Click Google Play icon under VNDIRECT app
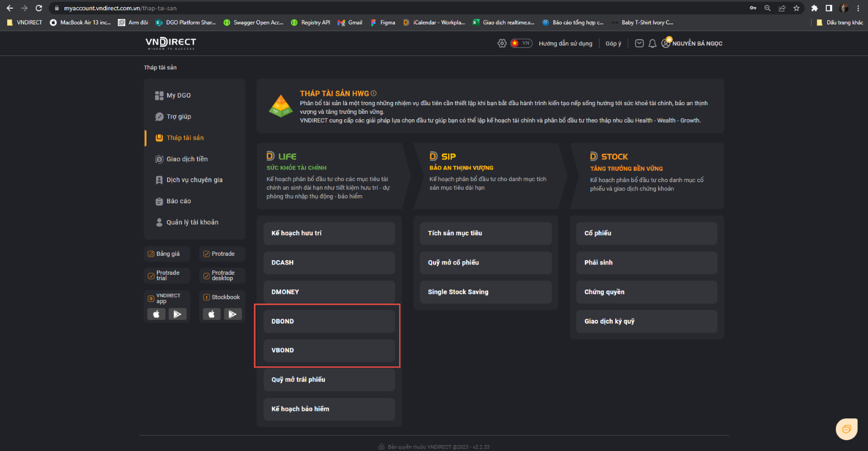Viewport: 868px width, 451px height. tap(177, 314)
